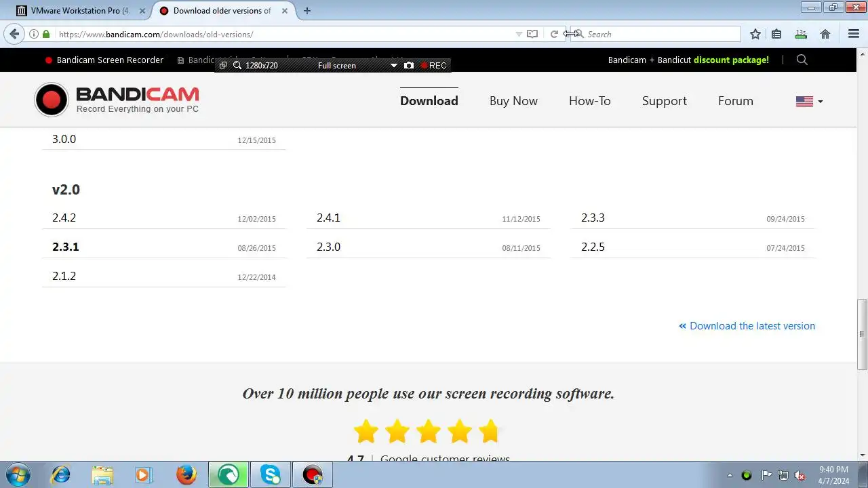Screen dimensions: 868x488
Task: Open Windows Start button
Action: (18, 474)
